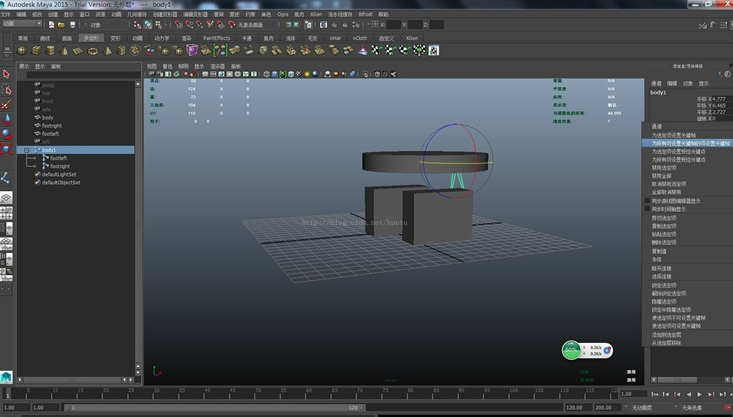
Task: Choose the Move tool with blue cone
Action: click(6, 119)
